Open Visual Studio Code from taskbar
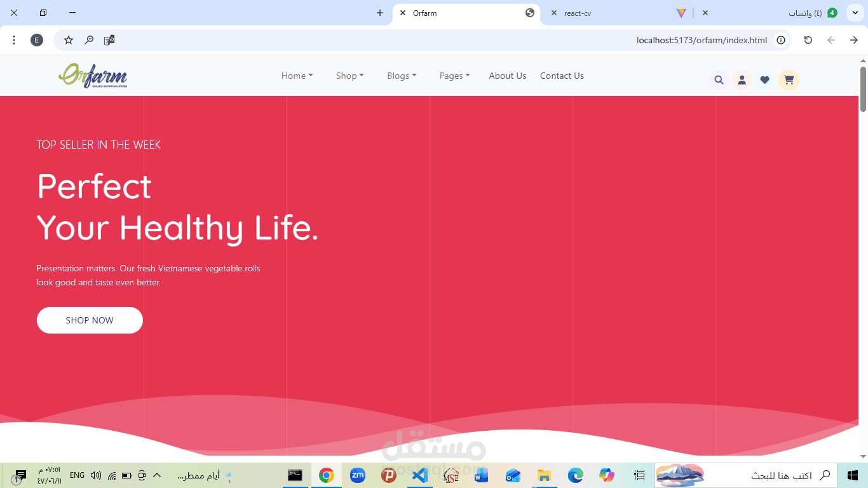This screenshot has width=868, height=488. 419,475
